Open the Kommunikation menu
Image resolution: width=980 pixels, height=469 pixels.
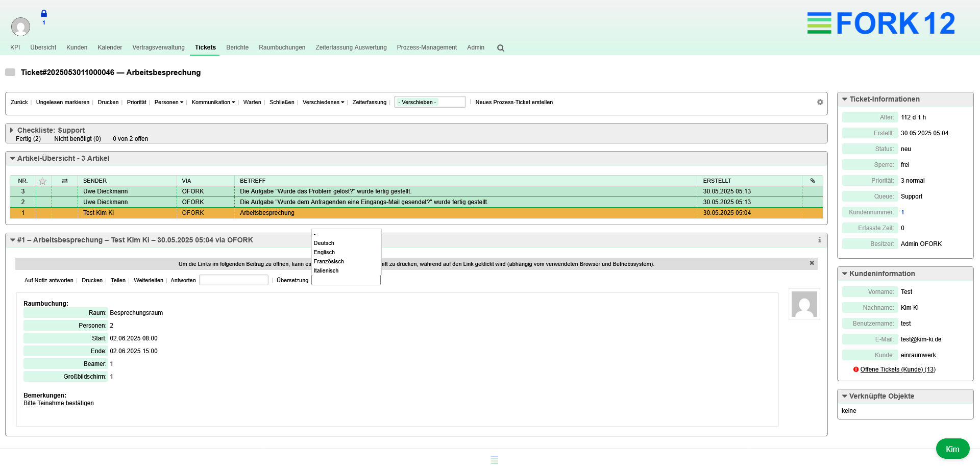coord(213,103)
